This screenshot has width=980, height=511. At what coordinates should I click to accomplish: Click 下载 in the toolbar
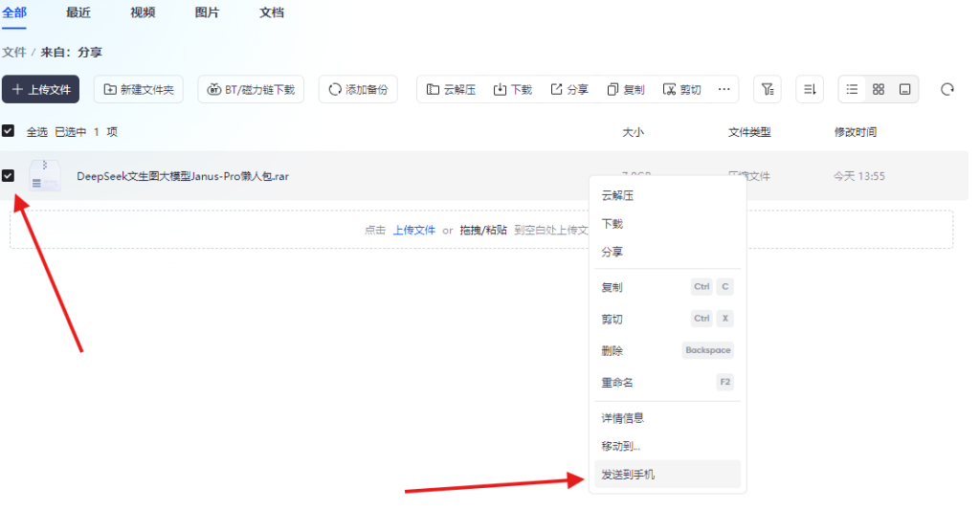(x=513, y=90)
